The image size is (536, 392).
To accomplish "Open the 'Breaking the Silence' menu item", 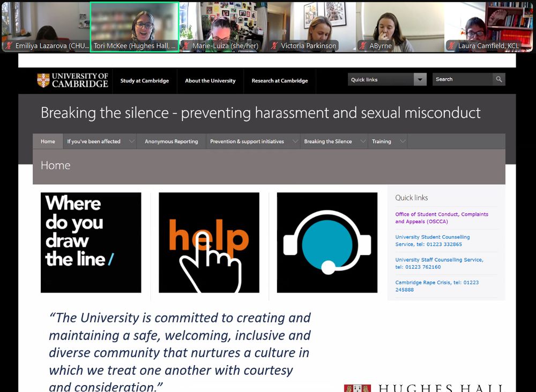I will [x=328, y=141].
